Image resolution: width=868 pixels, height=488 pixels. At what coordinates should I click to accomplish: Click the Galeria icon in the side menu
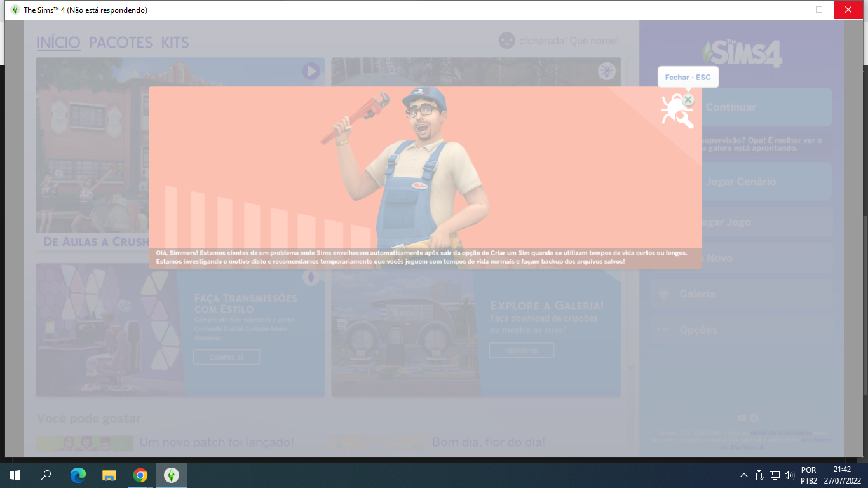[x=664, y=294]
